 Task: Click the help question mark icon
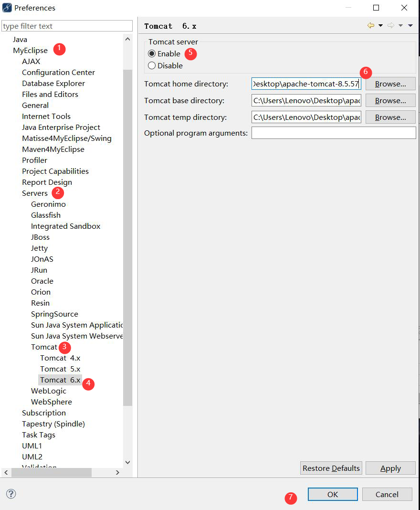pyautogui.click(x=11, y=494)
